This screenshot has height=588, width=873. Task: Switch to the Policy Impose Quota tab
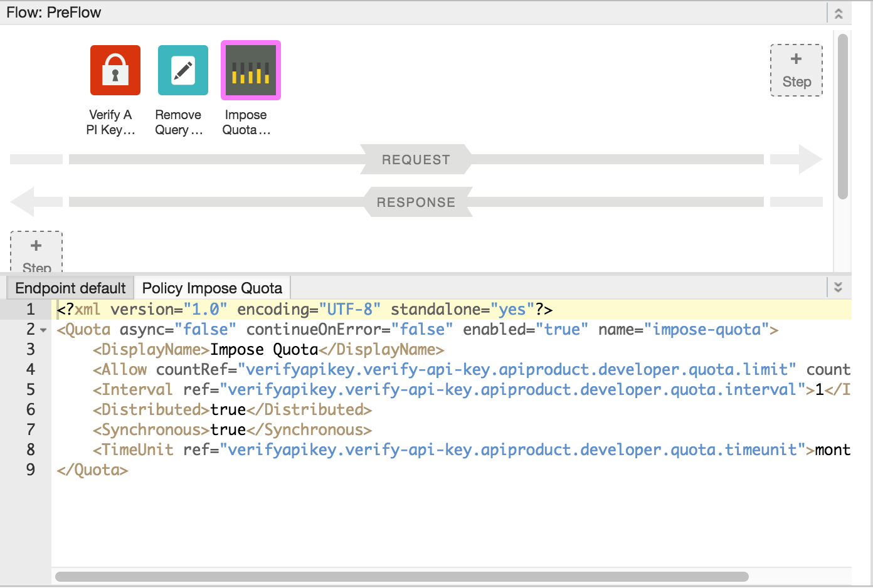pyautogui.click(x=212, y=287)
